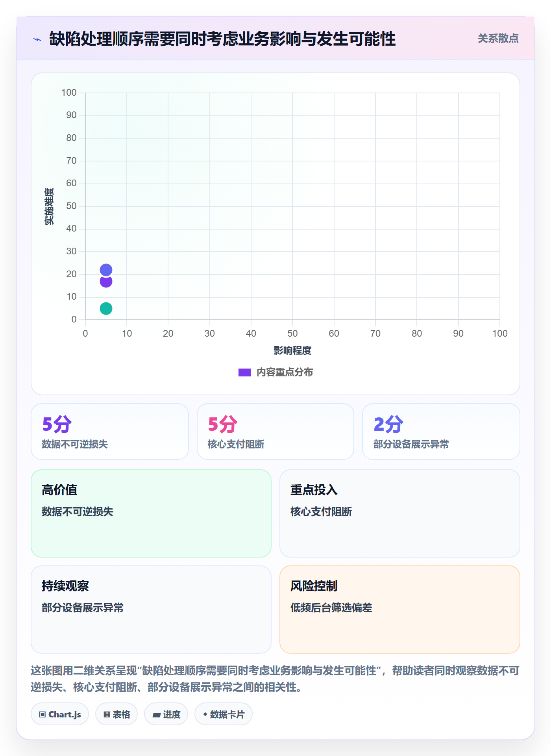Screen dimensions: 551x756
Task: Click the 高价值 quadrant card
Action: coord(151,513)
